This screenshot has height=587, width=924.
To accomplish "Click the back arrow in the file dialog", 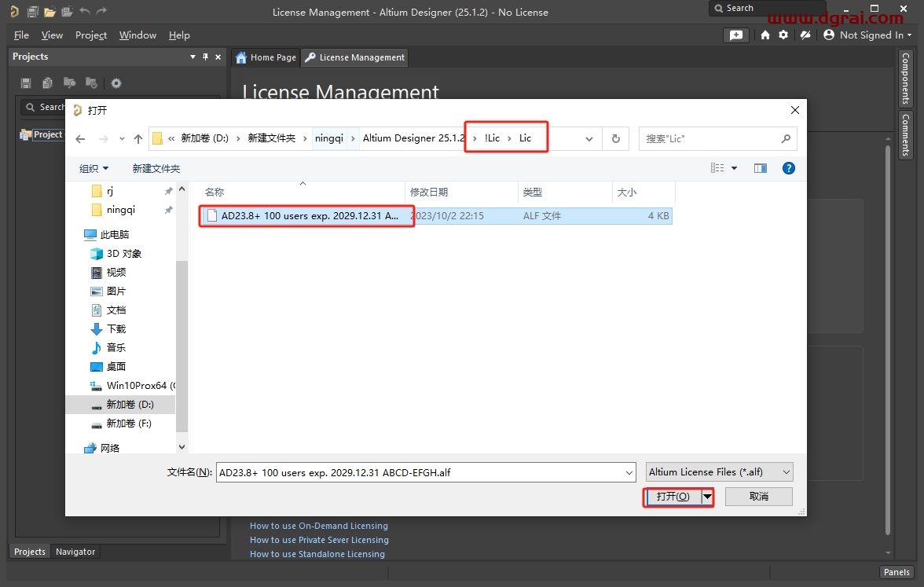I will pyautogui.click(x=80, y=138).
